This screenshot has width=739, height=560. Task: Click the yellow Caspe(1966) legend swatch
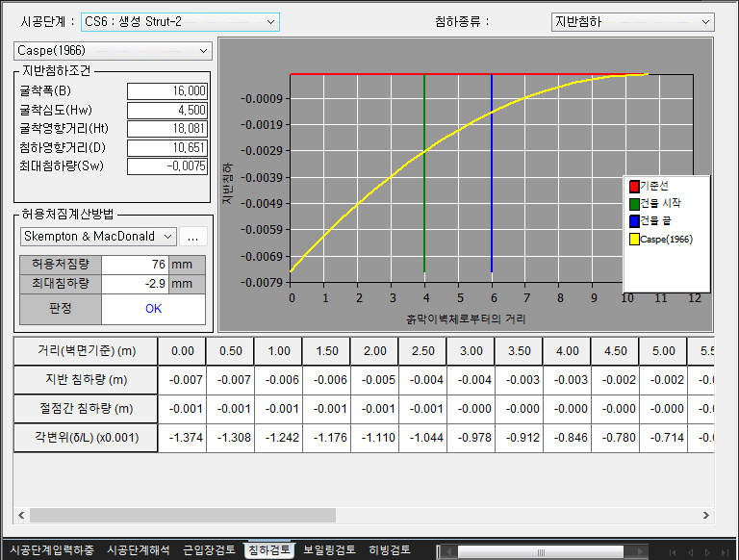point(634,239)
